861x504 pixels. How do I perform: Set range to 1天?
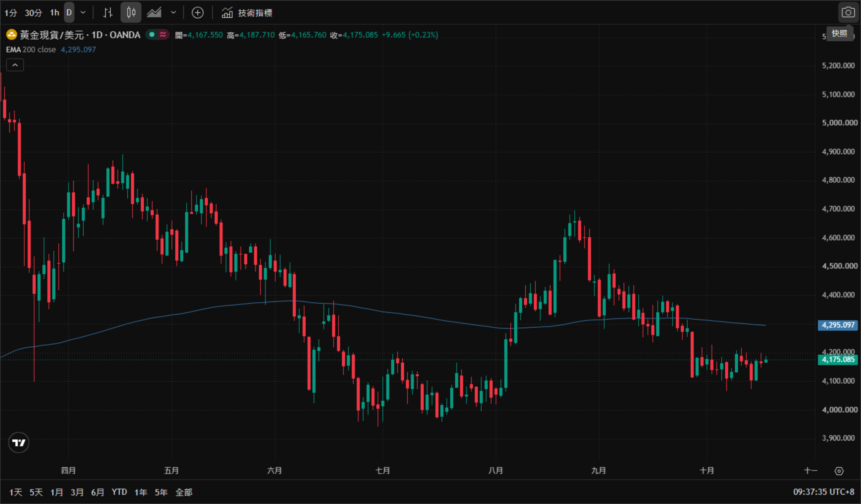tap(16, 492)
